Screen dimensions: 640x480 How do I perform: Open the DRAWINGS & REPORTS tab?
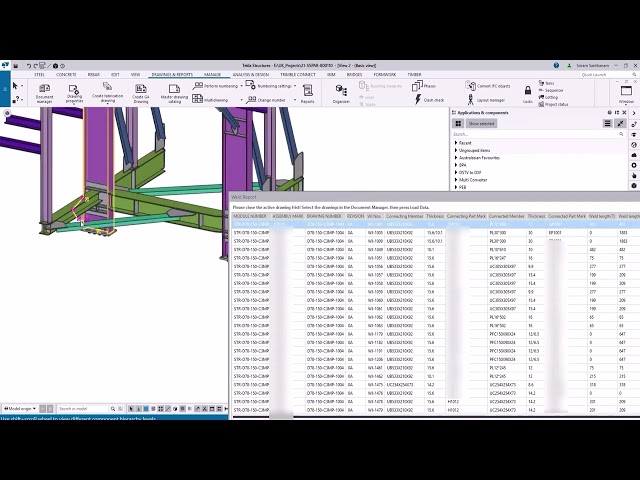tap(172, 75)
